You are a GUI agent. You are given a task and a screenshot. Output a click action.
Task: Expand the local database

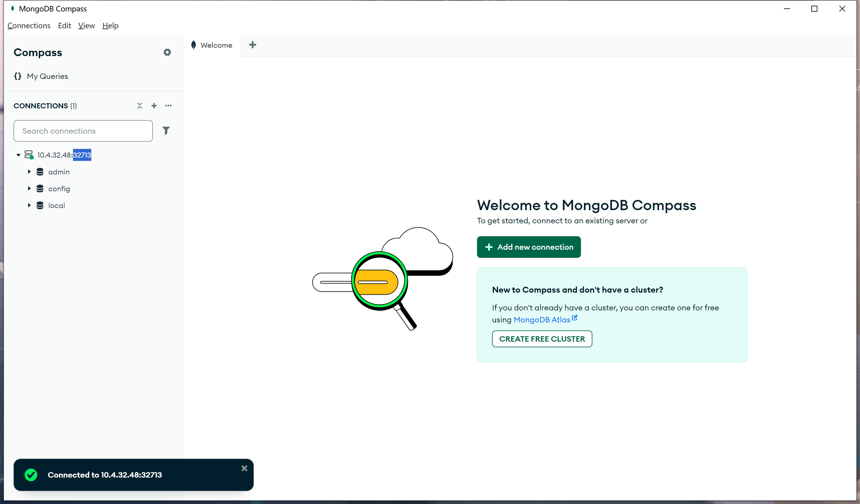coord(29,205)
